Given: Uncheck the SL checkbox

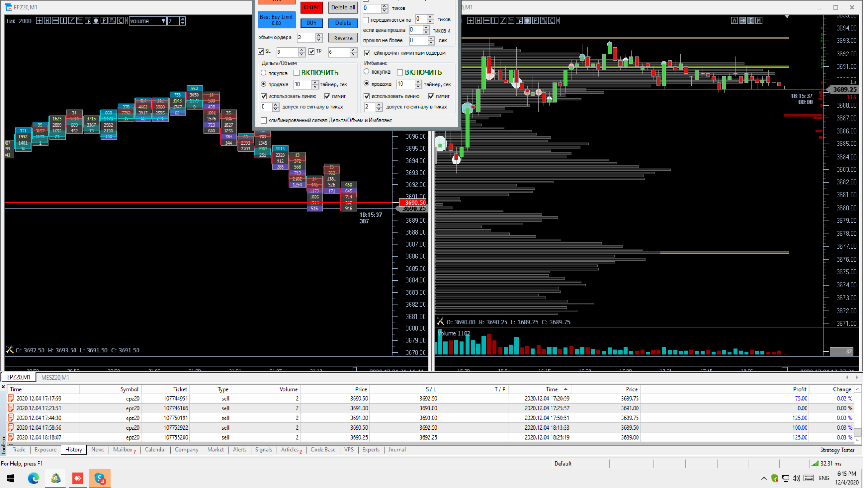Looking at the screenshot, I should pyautogui.click(x=261, y=52).
